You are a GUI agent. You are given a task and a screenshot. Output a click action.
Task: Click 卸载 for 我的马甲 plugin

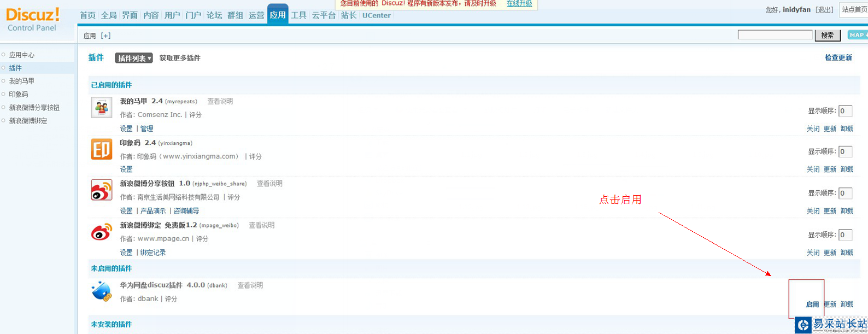[x=847, y=129]
